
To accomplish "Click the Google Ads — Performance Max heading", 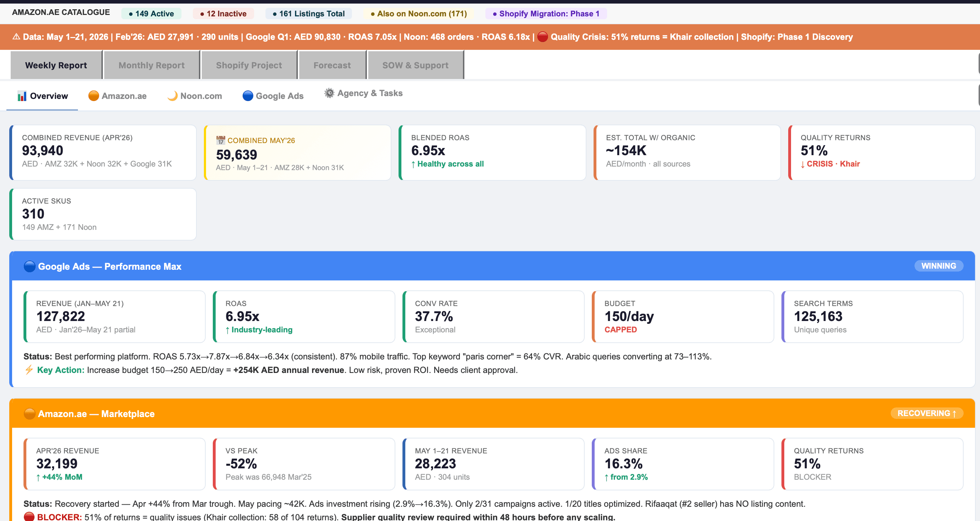I will pos(110,267).
